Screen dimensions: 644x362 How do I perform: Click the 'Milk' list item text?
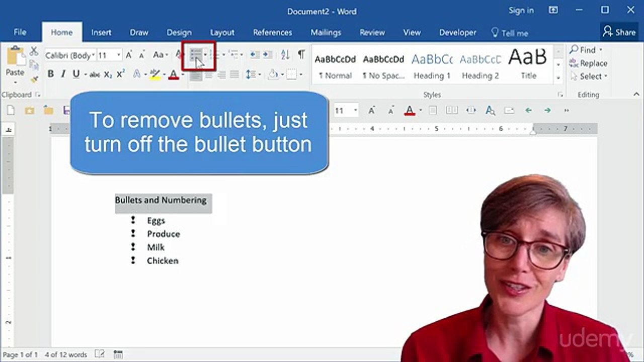tap(156, 247)
